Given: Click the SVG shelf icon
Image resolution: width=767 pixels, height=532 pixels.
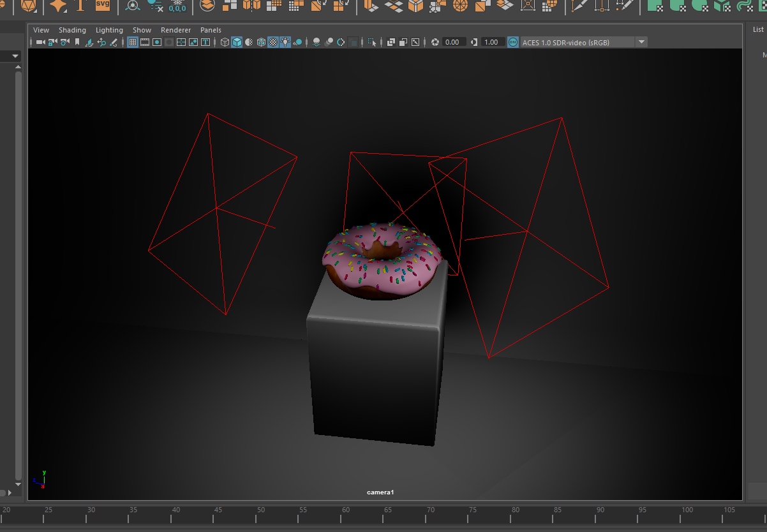Looking at the screenshot, I should point(103,5).
